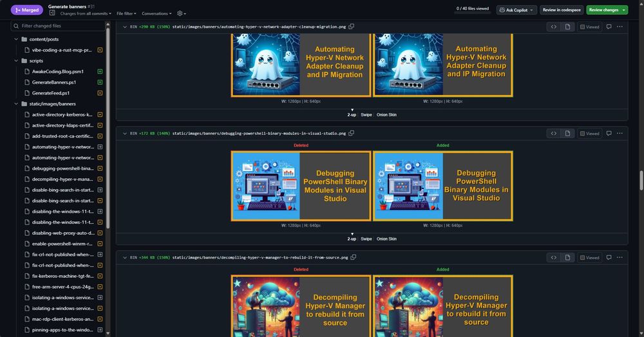This screenshot has width=644, height=337.
Task: Click the file tree sidebar scrollbar
Action: [108, 128]
